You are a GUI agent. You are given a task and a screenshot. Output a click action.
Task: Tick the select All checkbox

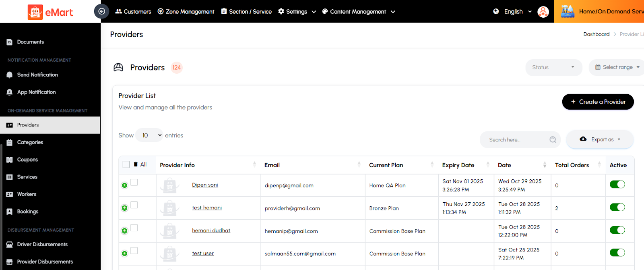126,164
